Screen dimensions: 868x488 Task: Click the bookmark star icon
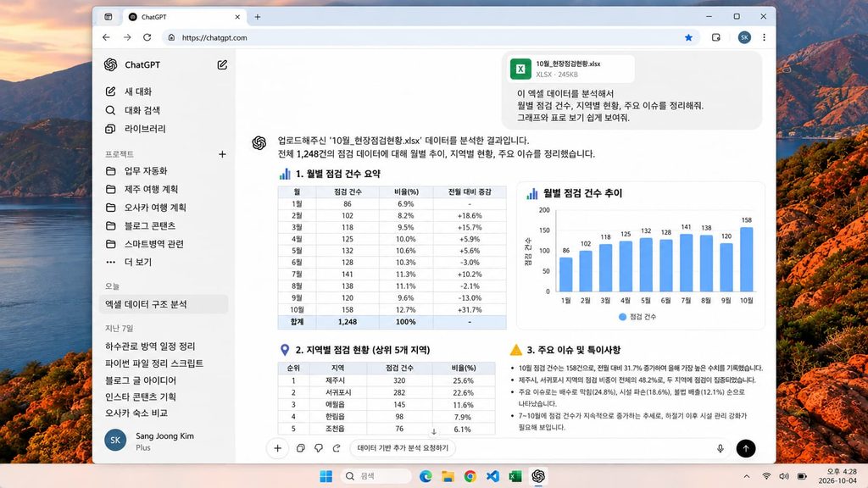click(x=688, y=37)
